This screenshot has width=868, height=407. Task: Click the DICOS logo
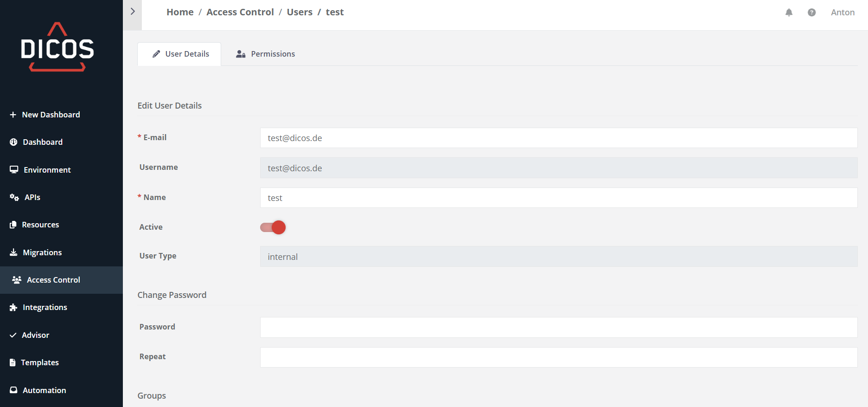click(x=57, y=47)
